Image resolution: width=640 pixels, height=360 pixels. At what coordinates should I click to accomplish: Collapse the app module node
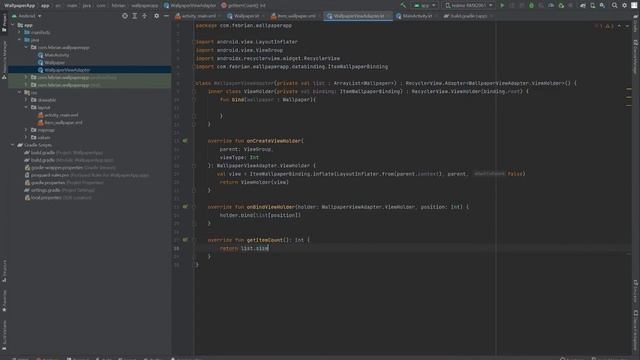click(13, 25)
